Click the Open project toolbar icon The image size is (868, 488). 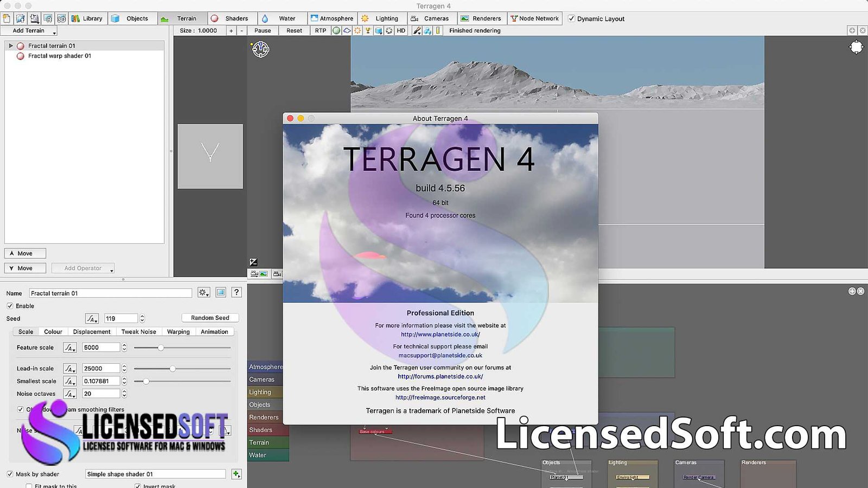[x=20, y=18]
